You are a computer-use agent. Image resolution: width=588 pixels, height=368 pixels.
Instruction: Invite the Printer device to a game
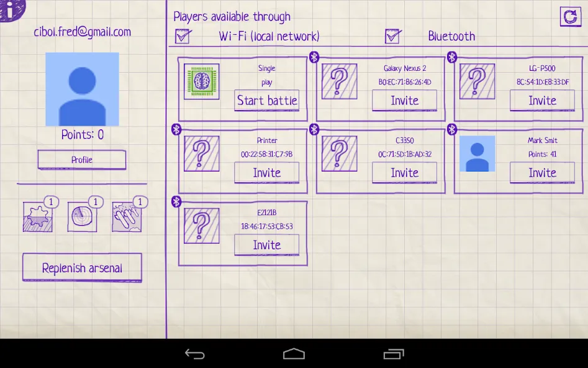tap(266, 173)
